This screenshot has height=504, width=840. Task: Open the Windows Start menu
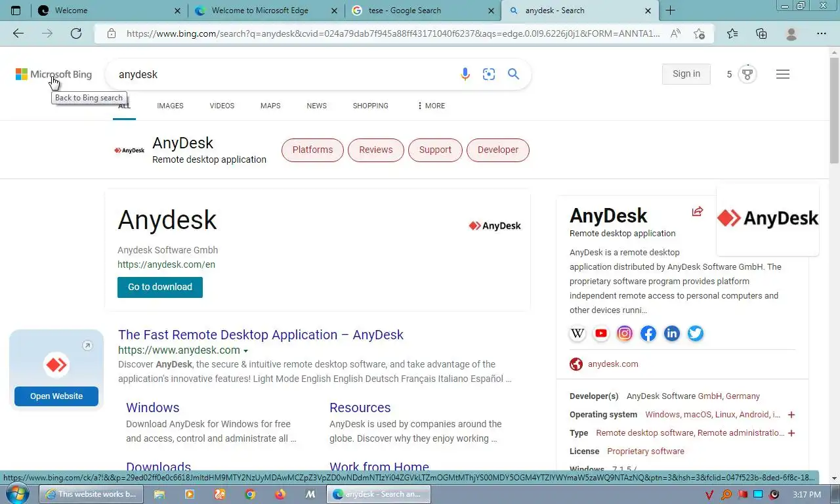pyautogui.click(x=17, y=494)
